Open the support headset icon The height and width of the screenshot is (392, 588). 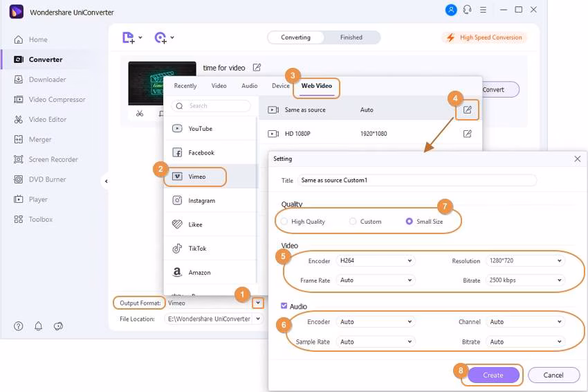click(x=467, y=10)
